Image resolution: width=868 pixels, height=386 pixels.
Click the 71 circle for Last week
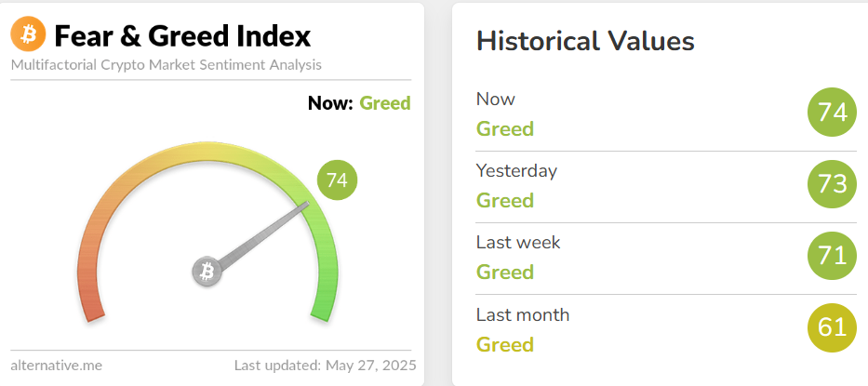coord(832,256)
